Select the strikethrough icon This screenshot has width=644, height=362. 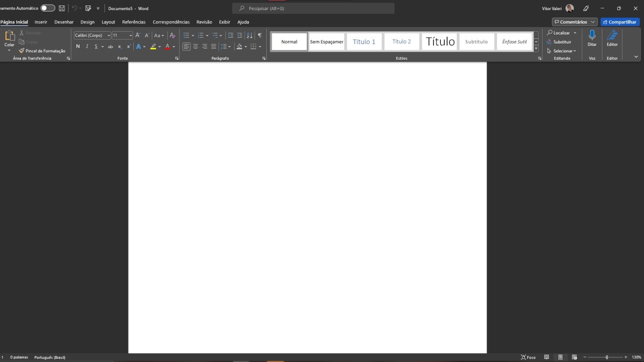[x=110, y=46]
